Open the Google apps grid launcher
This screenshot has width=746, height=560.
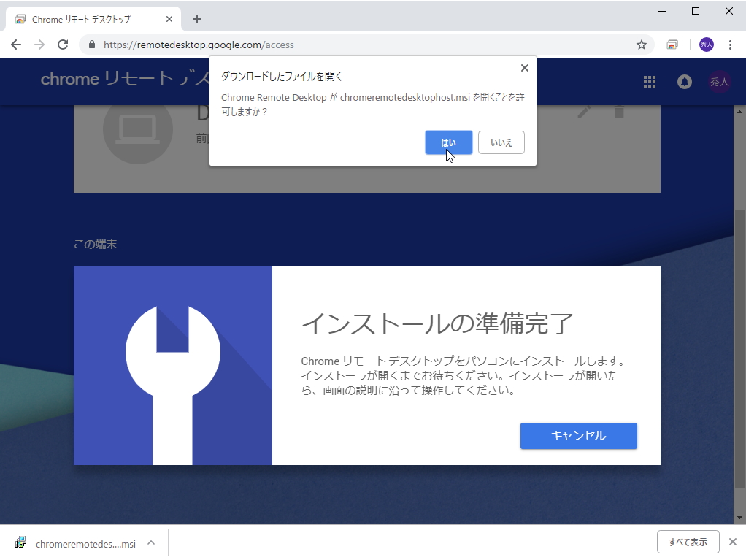point(649,82)
